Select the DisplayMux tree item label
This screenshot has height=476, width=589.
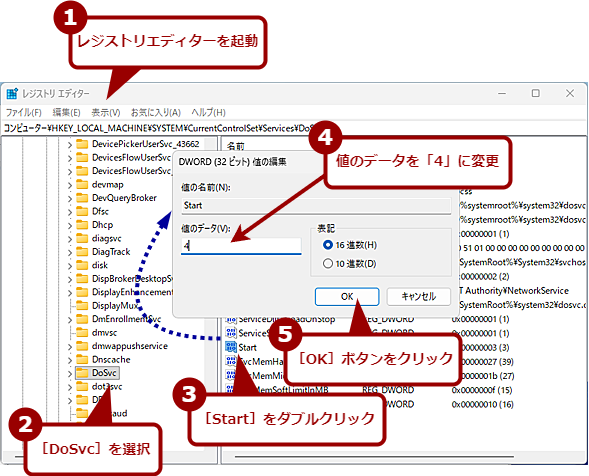pyautogui.click(x=115, y=306)
